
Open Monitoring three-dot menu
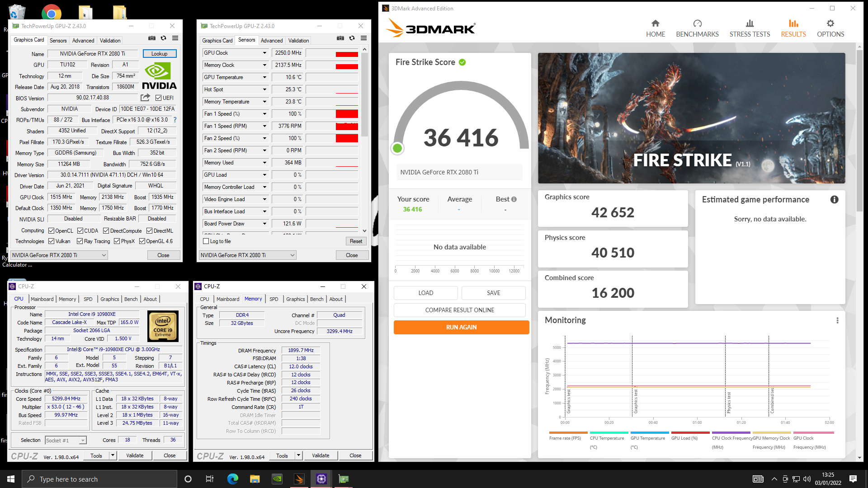pyautogui.click(x=837, y=320)
